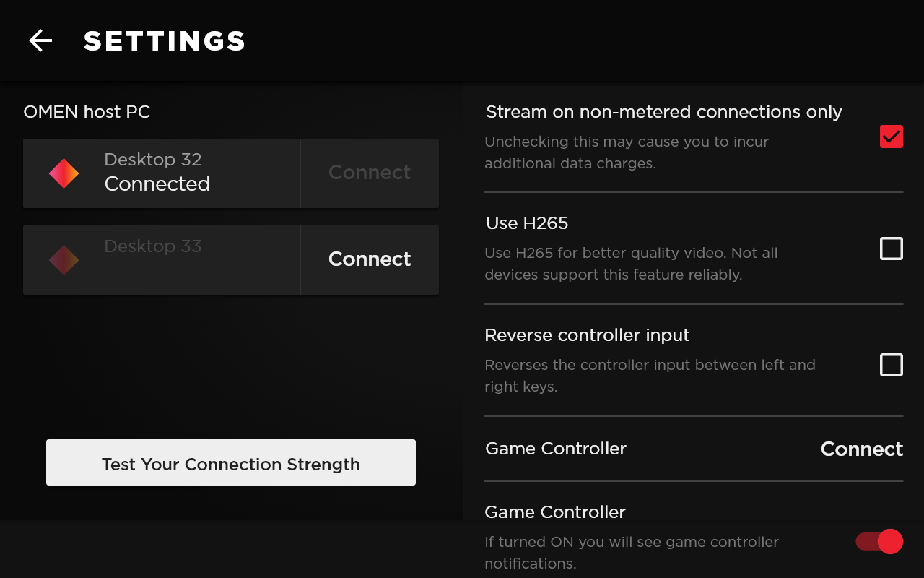Click the Reverse controller input title
This screenshot has width=924, height=578.
[x=587, y=335]
